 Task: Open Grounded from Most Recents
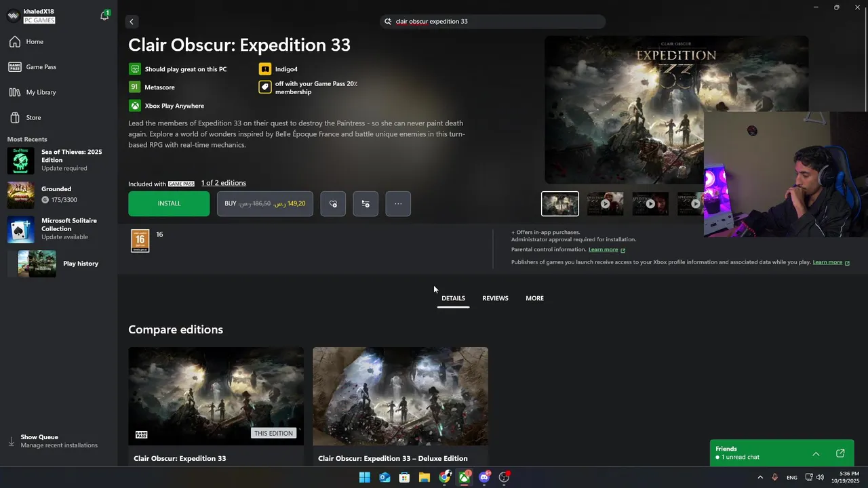[x=59, y=195]
